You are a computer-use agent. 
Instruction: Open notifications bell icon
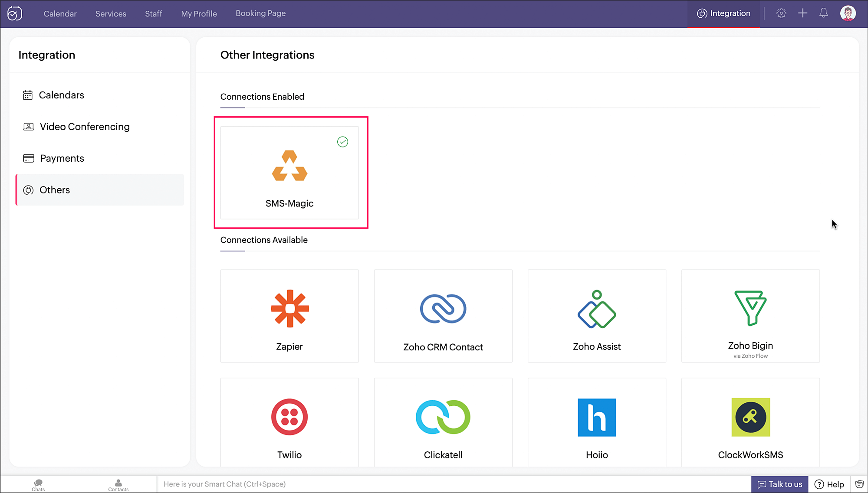[823, 13]
